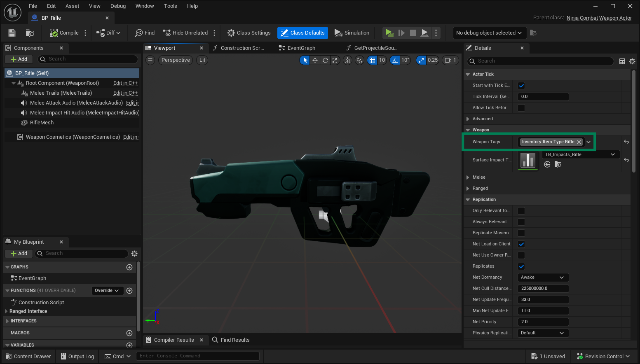Toggle grid snapping icon in viewport

point(372,60)
